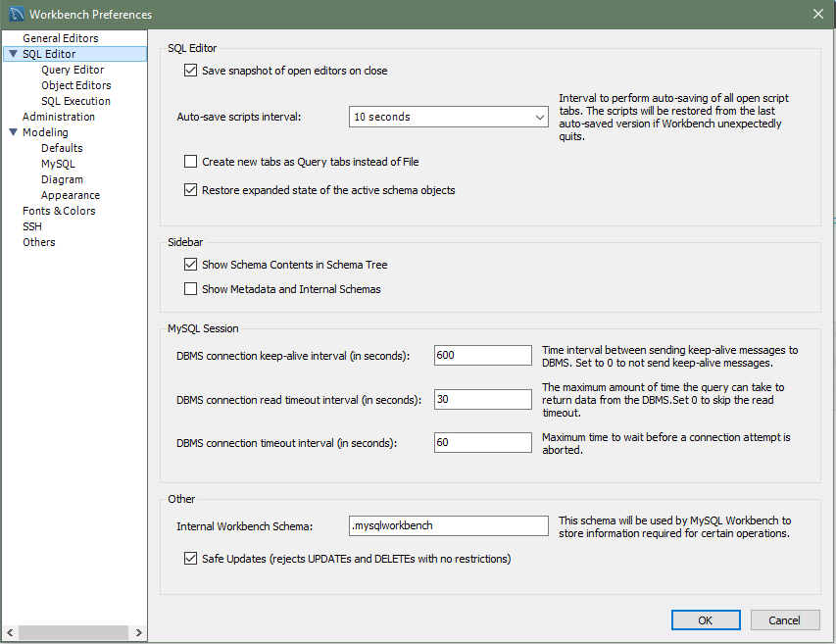Select the SSH preferences section
This screenshot has width=836, height=644.
coord(32,226)
